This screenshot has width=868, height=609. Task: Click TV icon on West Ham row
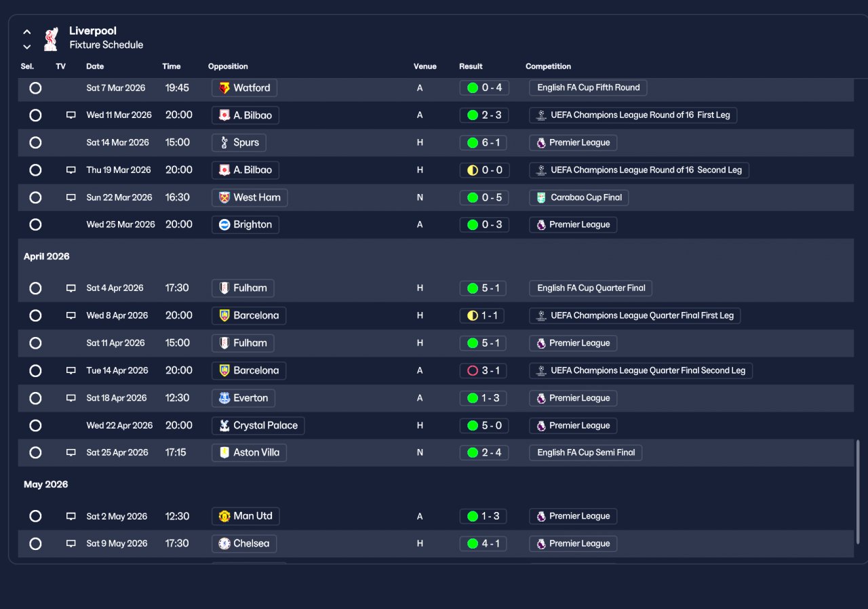click(x=71, y=197)
